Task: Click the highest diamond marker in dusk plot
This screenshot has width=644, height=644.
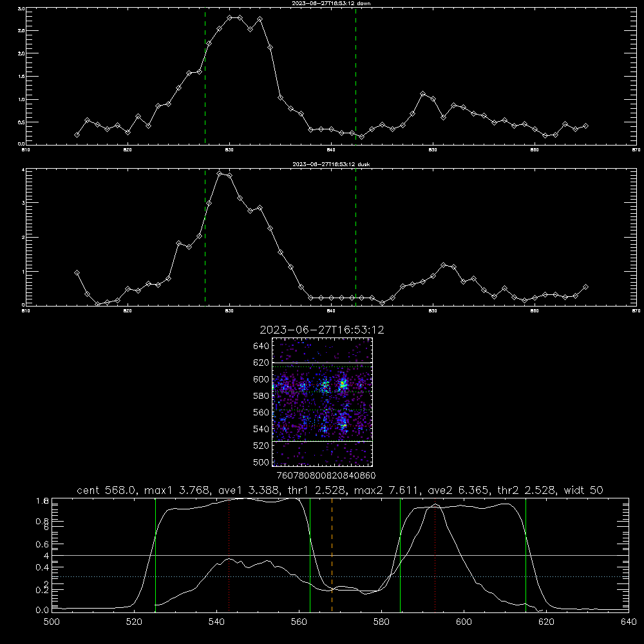Action: (x=220, y=174)
